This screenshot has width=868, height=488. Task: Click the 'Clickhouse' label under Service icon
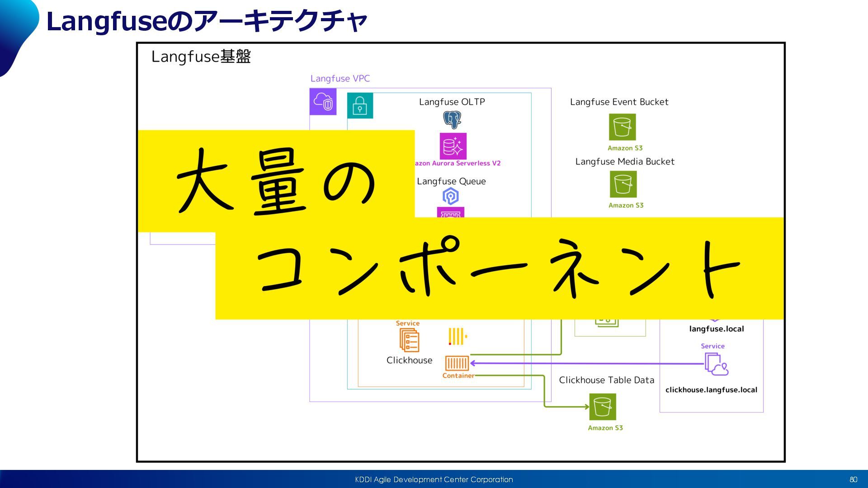point(409,360)
